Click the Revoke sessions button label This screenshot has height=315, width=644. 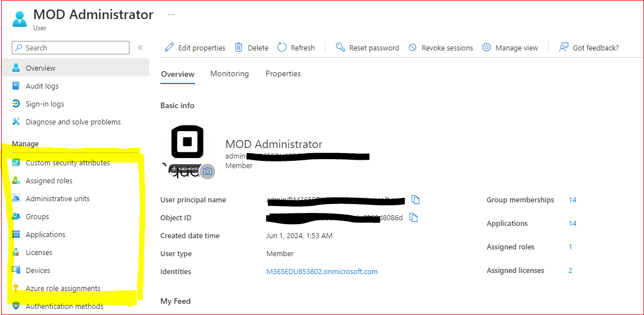[447, 48]
